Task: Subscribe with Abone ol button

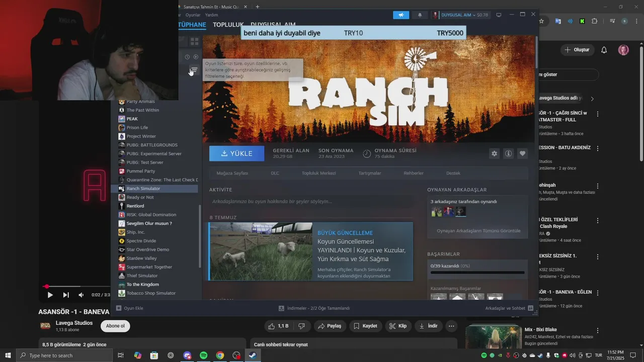Action: pyautogui.click(x=115, y=326)
